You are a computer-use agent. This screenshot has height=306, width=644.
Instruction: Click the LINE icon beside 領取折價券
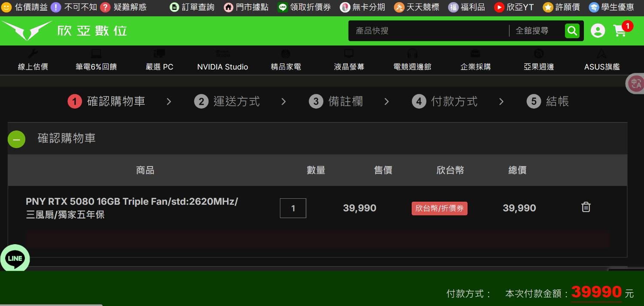click(x=283, y=7)
